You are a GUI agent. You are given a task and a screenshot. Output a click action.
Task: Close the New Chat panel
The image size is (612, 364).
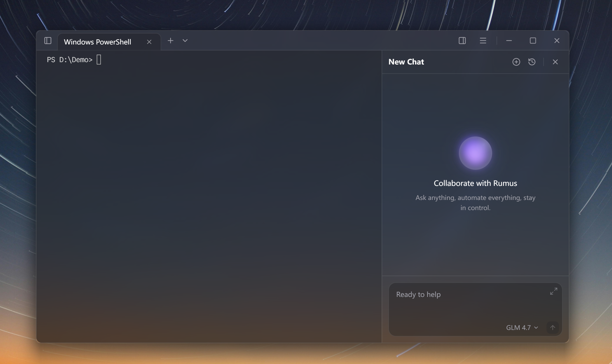click(555, 62)
